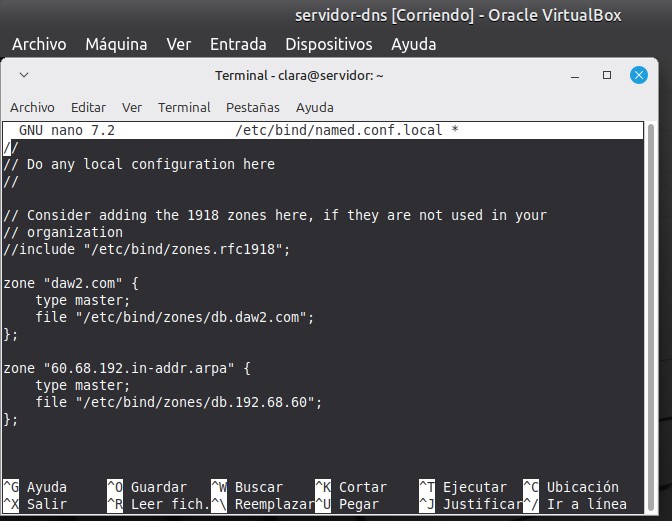Click the ^O Guardar shortcut in nano

[146, 487]
